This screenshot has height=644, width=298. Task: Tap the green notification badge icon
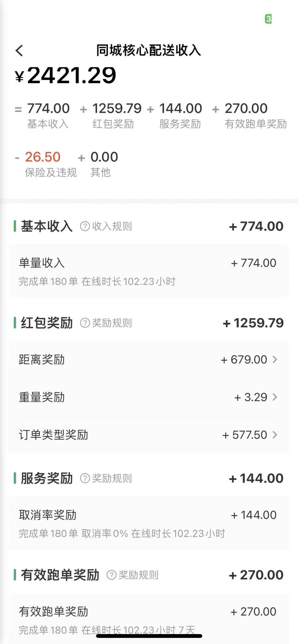(x=268, y=19)
